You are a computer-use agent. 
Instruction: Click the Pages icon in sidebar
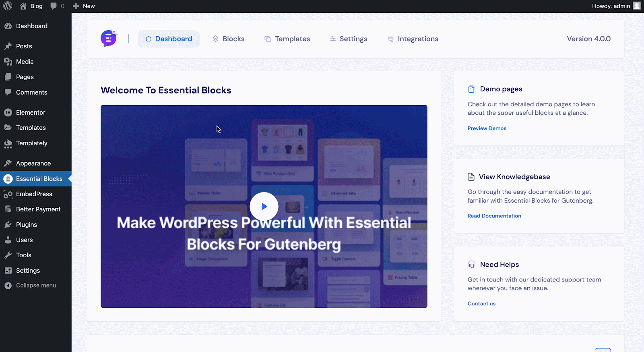(8, 77)
